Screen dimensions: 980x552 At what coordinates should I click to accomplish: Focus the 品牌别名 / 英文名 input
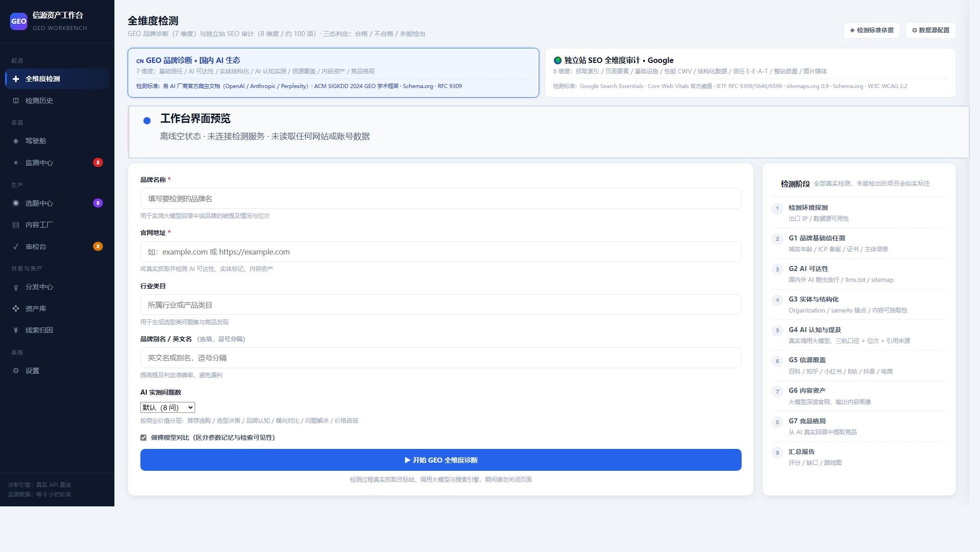point(441,358)
